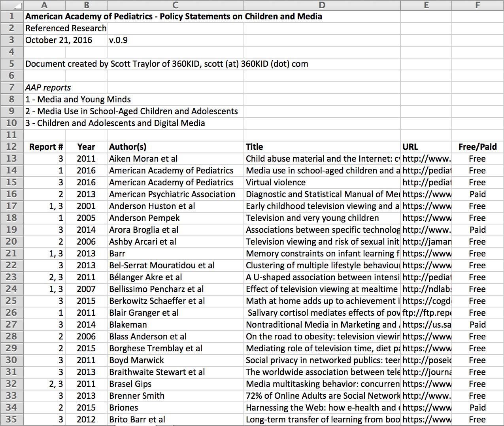Click 'Blair Granger et al' author cell

click(176, 313)
